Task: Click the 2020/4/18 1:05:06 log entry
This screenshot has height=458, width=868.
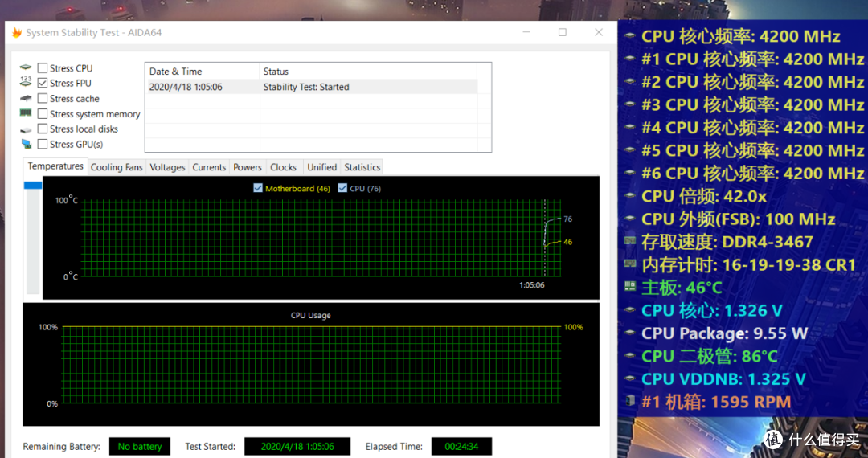Action: click(186, 87)
